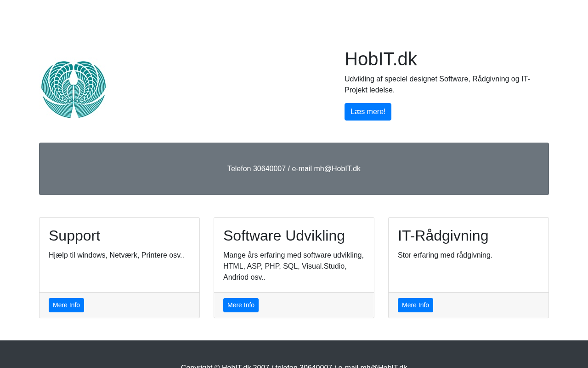This screenshot has height=368, width=588.
Task: Click 'Mange års erfaring med software' description
Action: click(294, 266)
